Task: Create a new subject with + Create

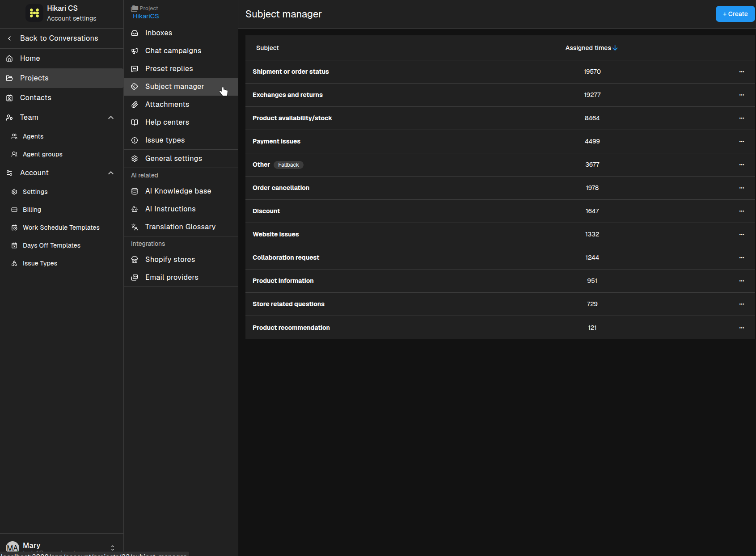Action: pos(735,14)
